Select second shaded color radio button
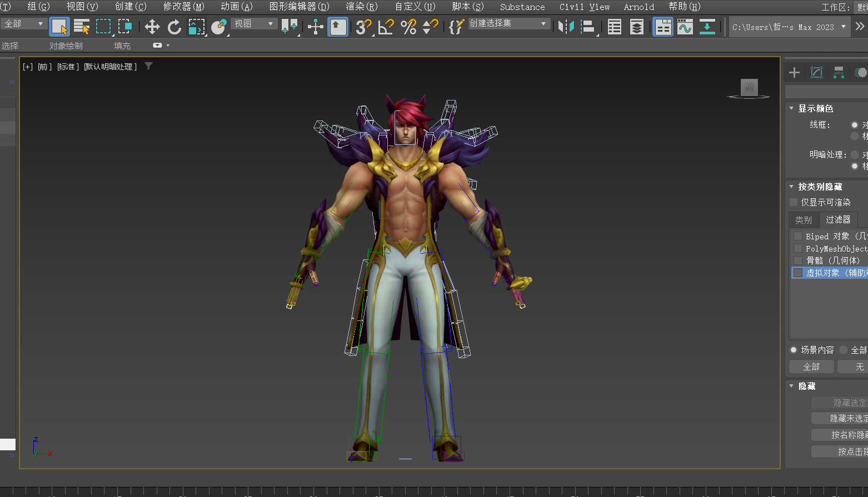 pos(855,166)
